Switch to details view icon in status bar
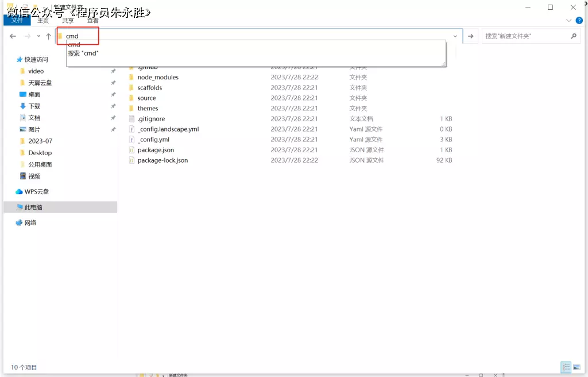This screenshot has height=377, width=588. (x=567, y=367)
